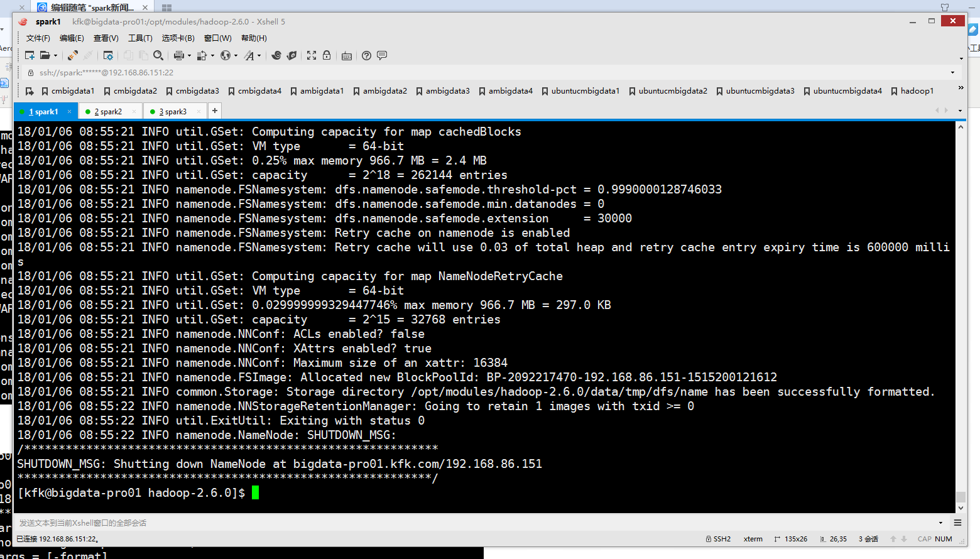Viewport: 980px width, 559px height.
Task: Open the cmbigdata1 quick link
Action: [68, 91]
